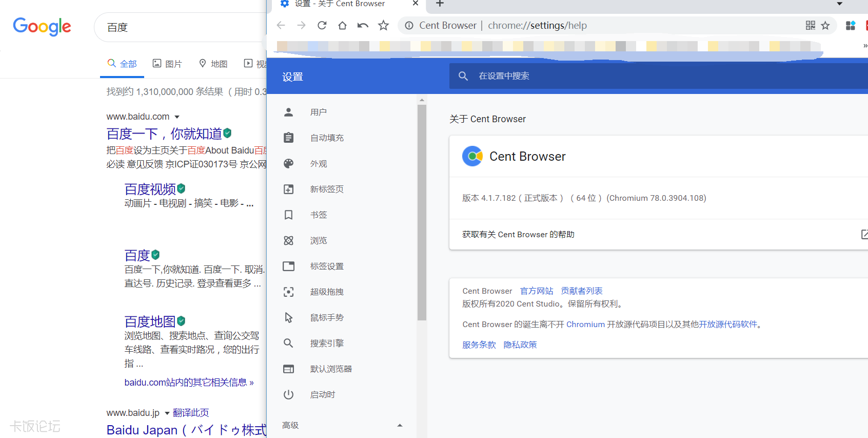Open the 隐私政策 link
The image size is (868, 438).
pyautogui.click(x=520, y=345)
